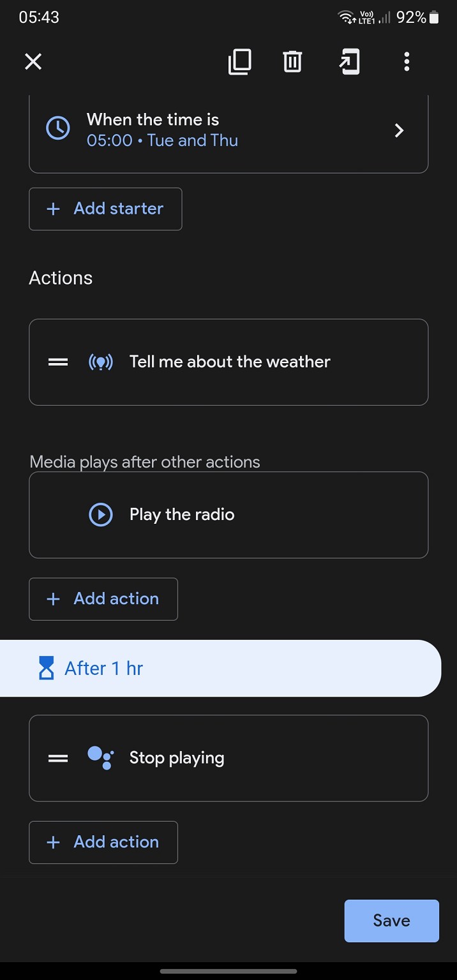457x980 pixels.
Task: Add action below Stop playing
Action: 103,842
